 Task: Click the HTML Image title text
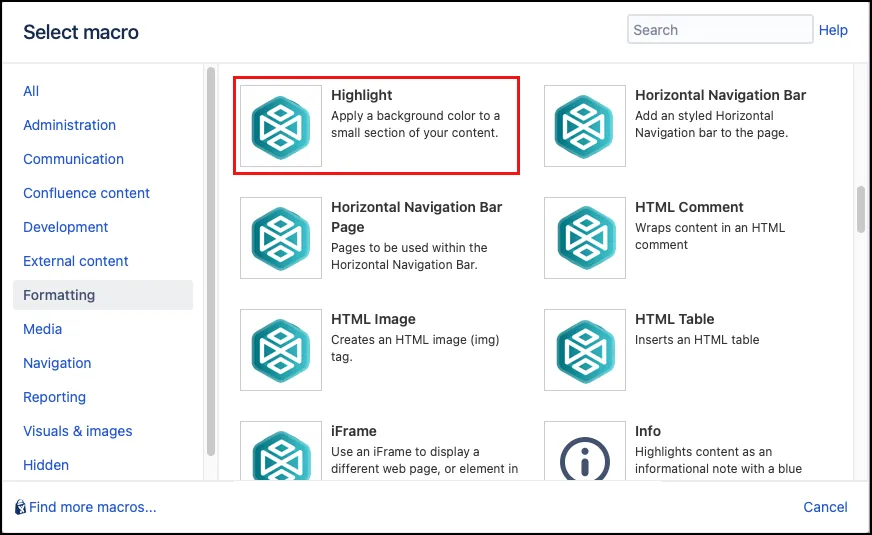[373, 319]
